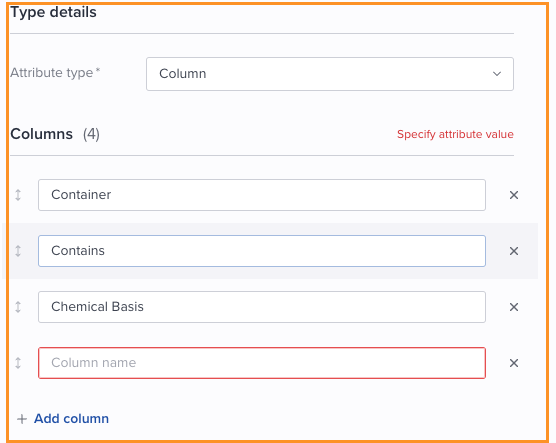Click the Columns section heading
556x443 pixels.
(41, 134)
